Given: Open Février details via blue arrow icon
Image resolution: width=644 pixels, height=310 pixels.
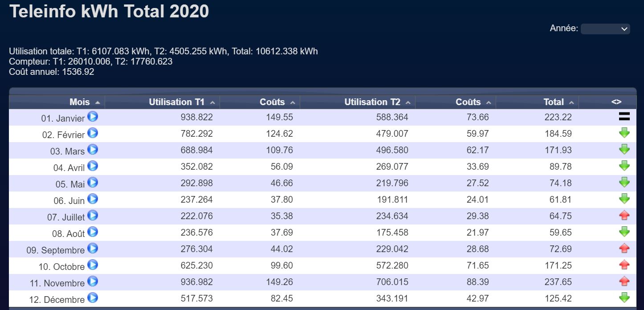Looking at the screenshot, I should pyautogui.click(x=93, y=133).
